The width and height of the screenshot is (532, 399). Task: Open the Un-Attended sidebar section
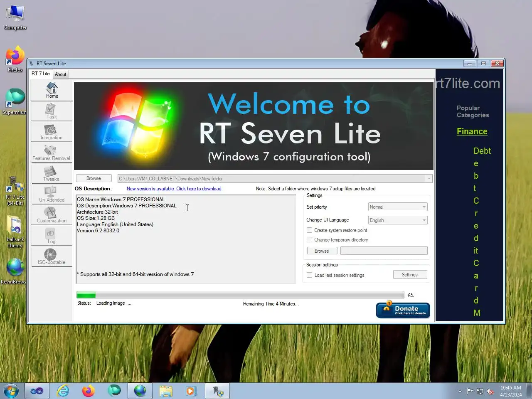pos(52,195)
